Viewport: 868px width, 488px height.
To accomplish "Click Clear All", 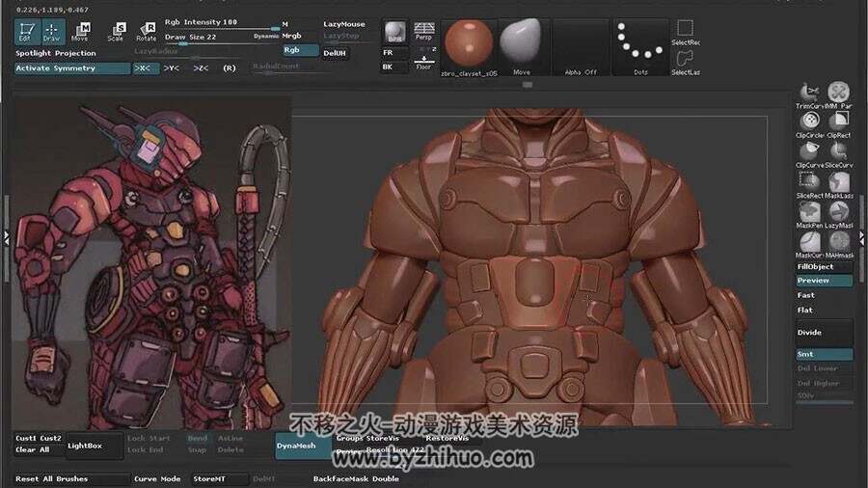I will pos(33,450).
